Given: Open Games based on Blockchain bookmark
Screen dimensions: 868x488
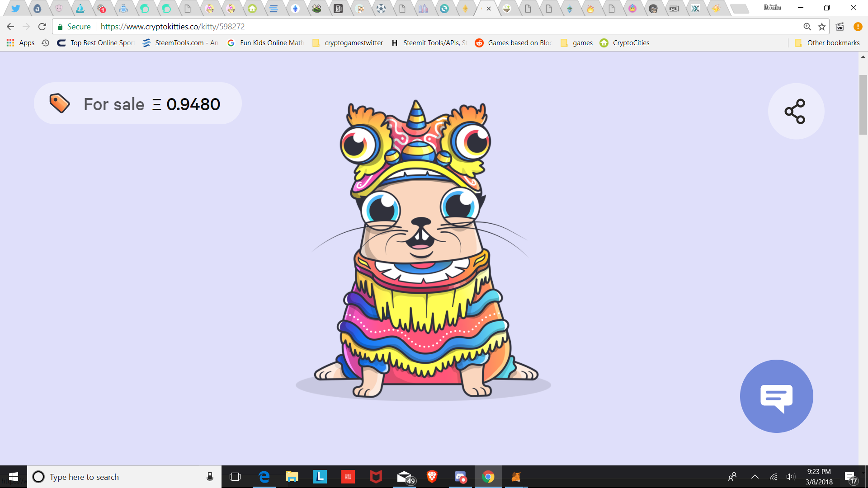Looking at the screenshot, I should (514, 43).
